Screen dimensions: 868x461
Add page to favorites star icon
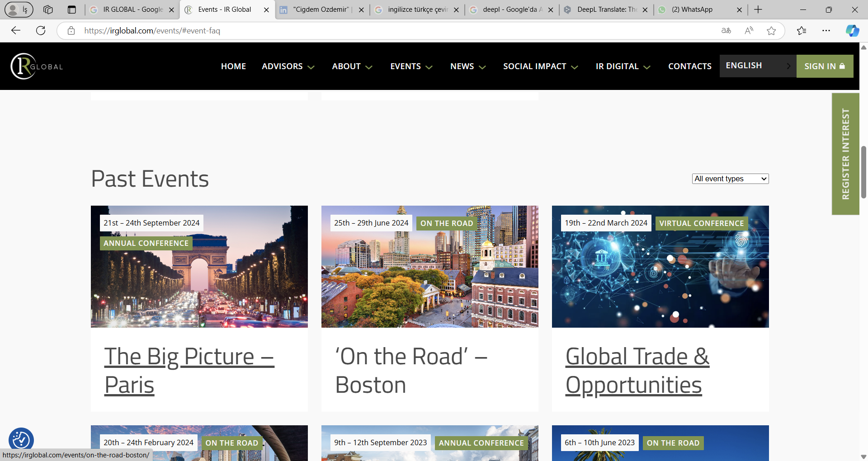click(771, 30)
